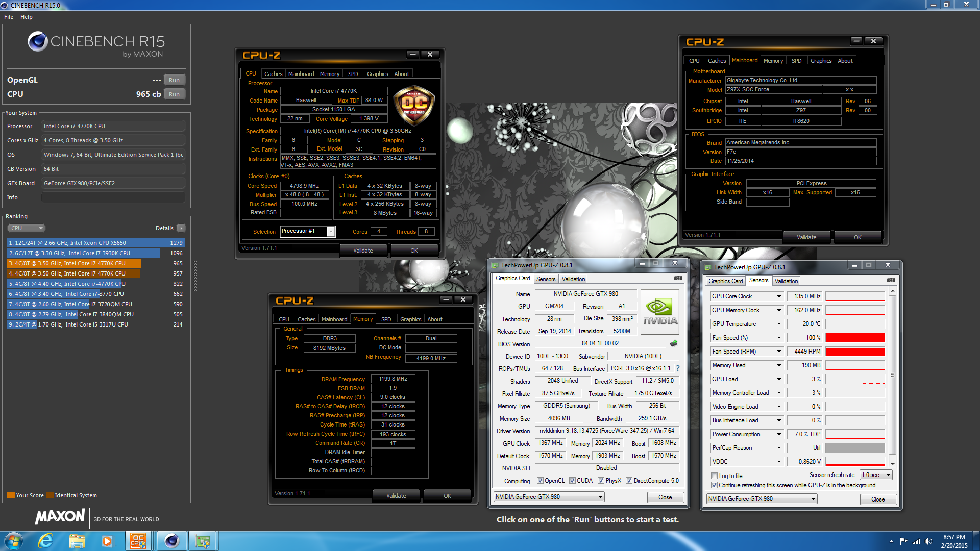Select the Xeon X5650 ranking entry
The height and width of the screenshot is (551, 980).
coord(95,243)
